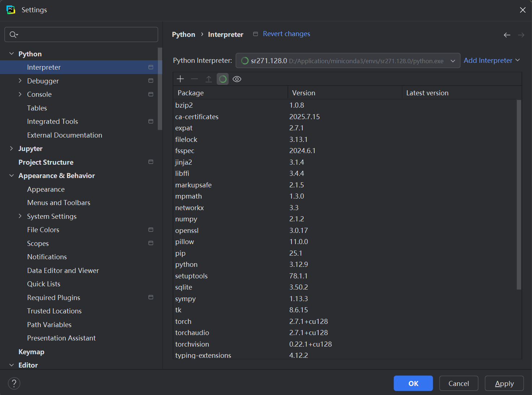Click the Apply button
Viewport: 532px width, 395px height.
[x=504, y=383]
